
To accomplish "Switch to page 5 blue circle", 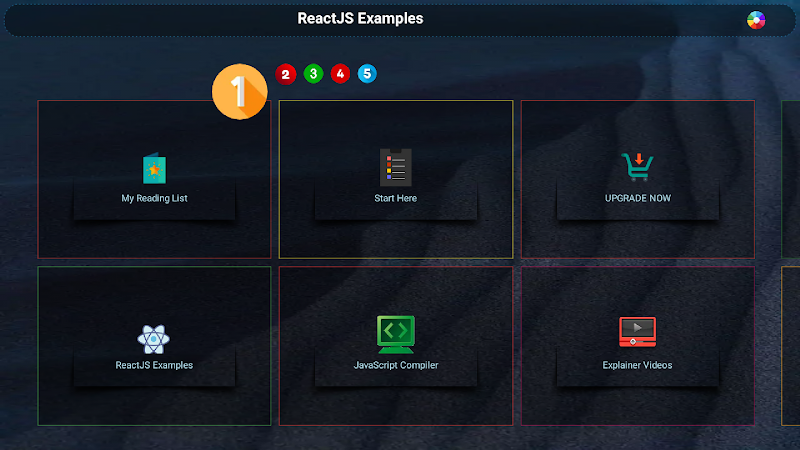I will (x=367, y=74).
